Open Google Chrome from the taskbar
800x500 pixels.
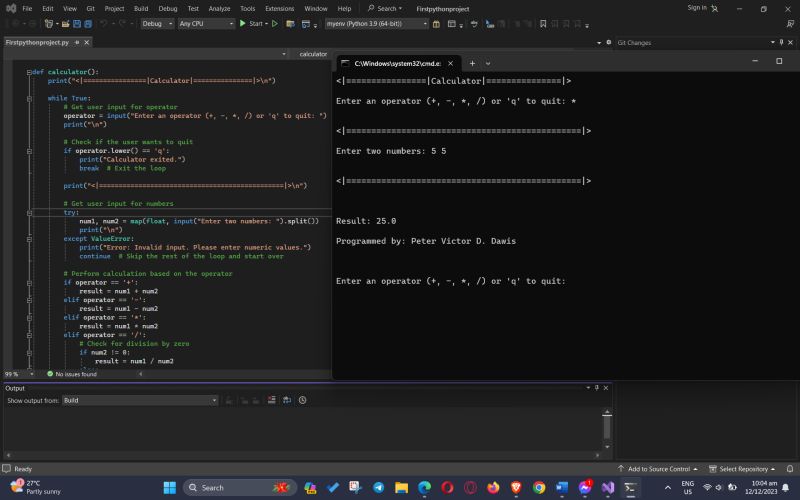click(539, 488)
